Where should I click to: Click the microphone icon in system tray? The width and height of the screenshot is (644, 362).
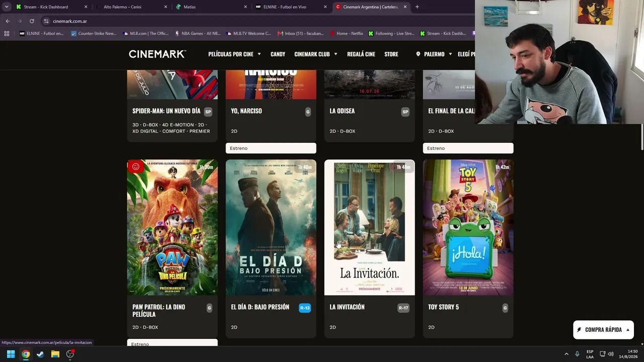pyautogui.click(x=577, y=354)
